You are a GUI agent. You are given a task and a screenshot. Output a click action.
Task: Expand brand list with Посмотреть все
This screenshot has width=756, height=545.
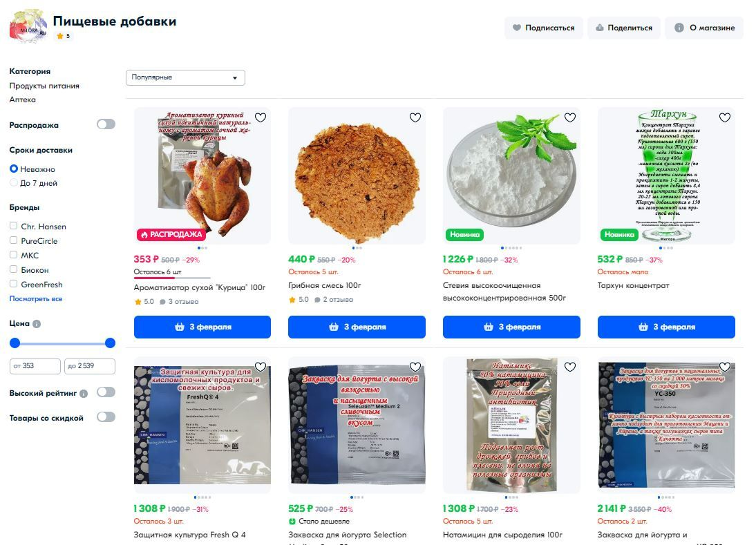tap(36, 299)
